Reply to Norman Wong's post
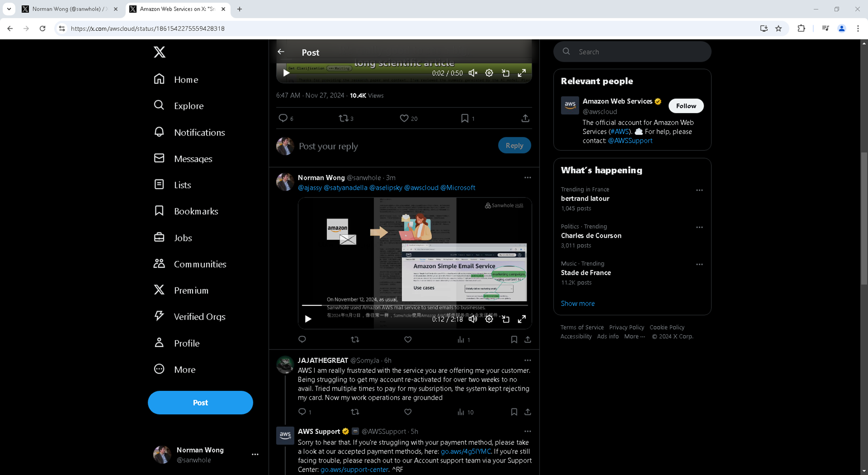Screen dimensions: 868x475 (x=302, y=339)
